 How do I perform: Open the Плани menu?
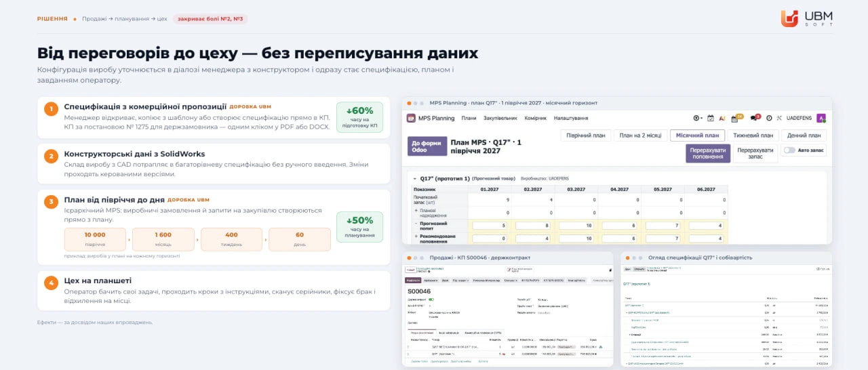point(469,118)
